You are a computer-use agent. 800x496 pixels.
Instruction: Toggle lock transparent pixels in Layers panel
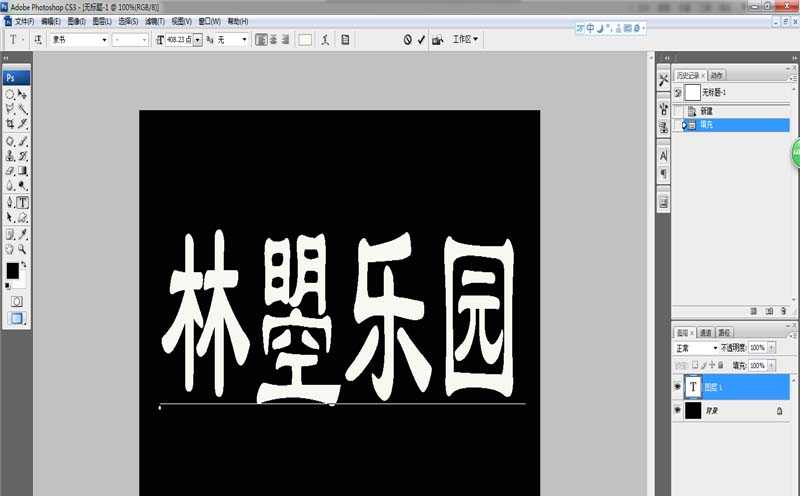695,365
